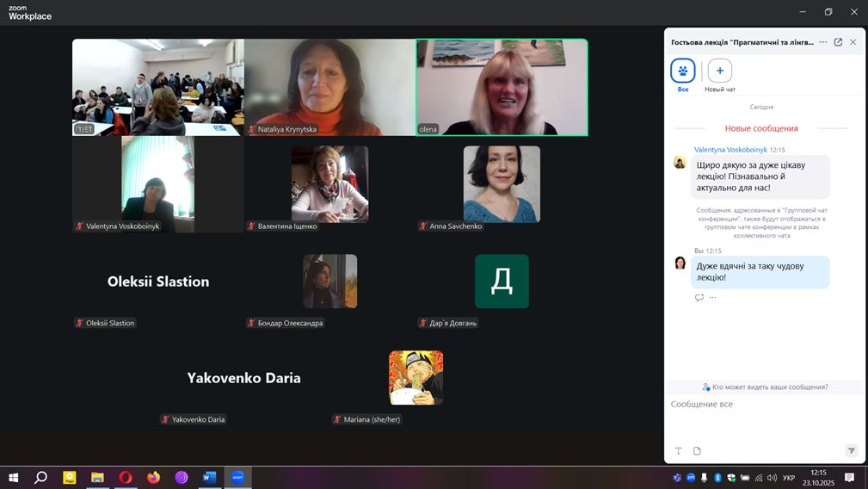Click Дар'я Довгань's green avatar tile
The height and width of the screenshot is (489, 868).
point(502,282)
